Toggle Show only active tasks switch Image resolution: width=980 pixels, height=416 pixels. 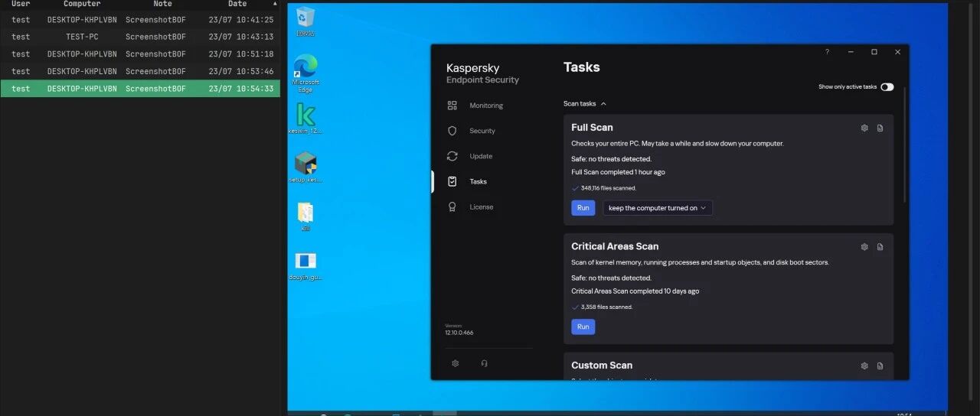pyautogui.click(x=887, y=87)
